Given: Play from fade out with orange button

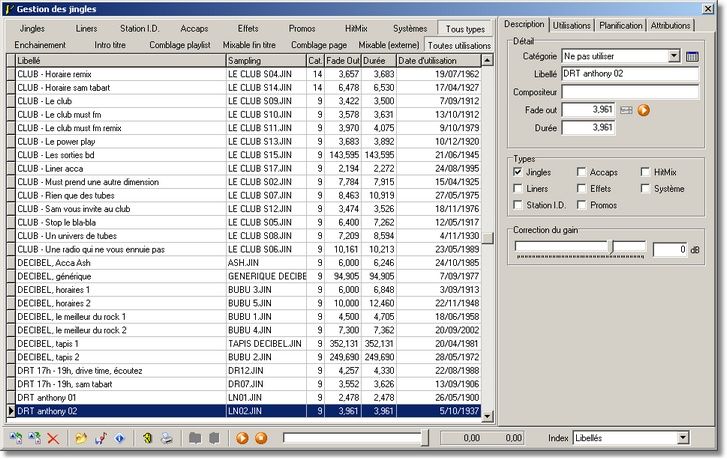Looking at the screenshot, I should pyautogui.click(x=644, y=110).
